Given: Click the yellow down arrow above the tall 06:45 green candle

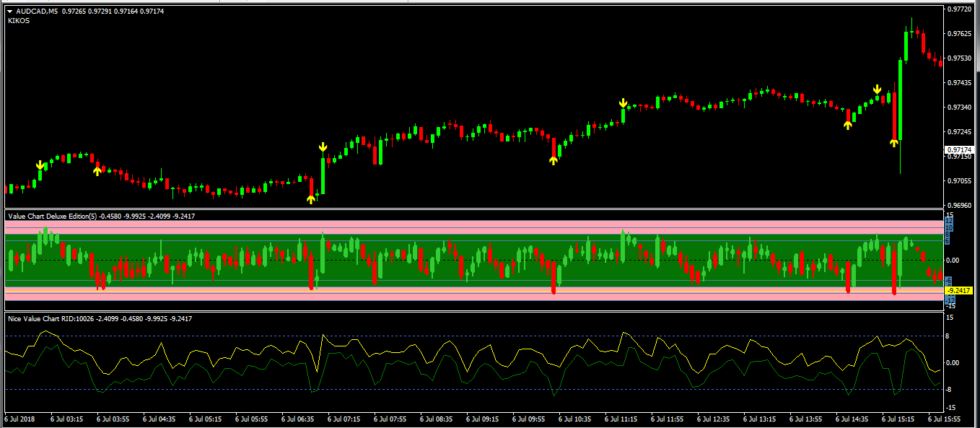Looking at the screenshot, I should pyautogui.click(x=323, y=148).
